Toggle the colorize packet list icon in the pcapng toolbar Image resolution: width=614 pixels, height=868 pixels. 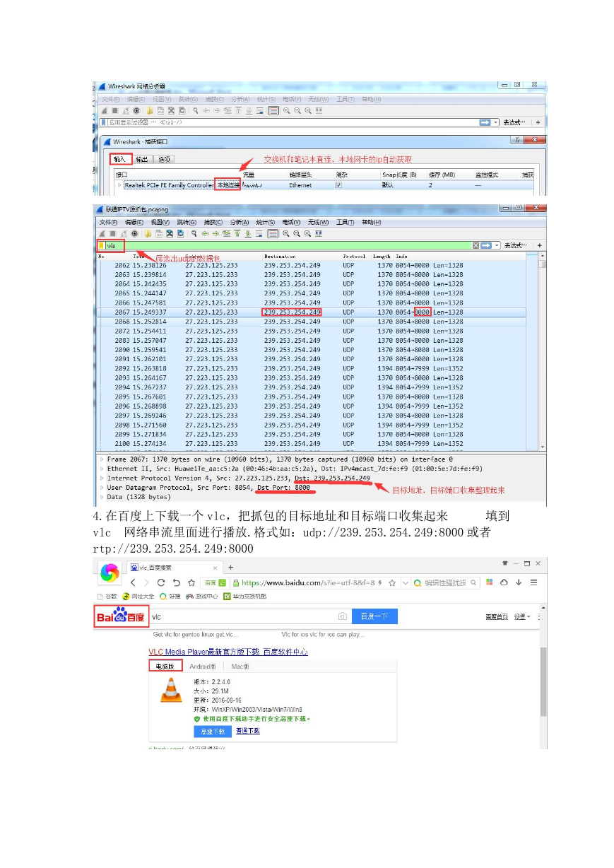tap(273, 233)
